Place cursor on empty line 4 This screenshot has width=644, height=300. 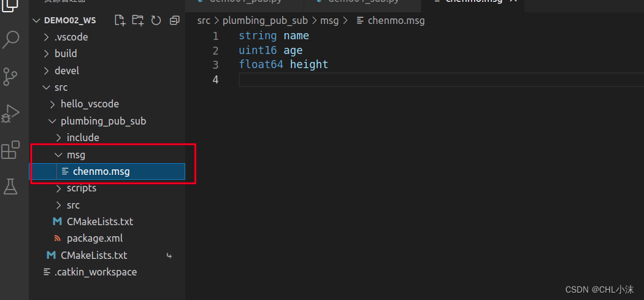pyautogui.click(x=441, y=79)
